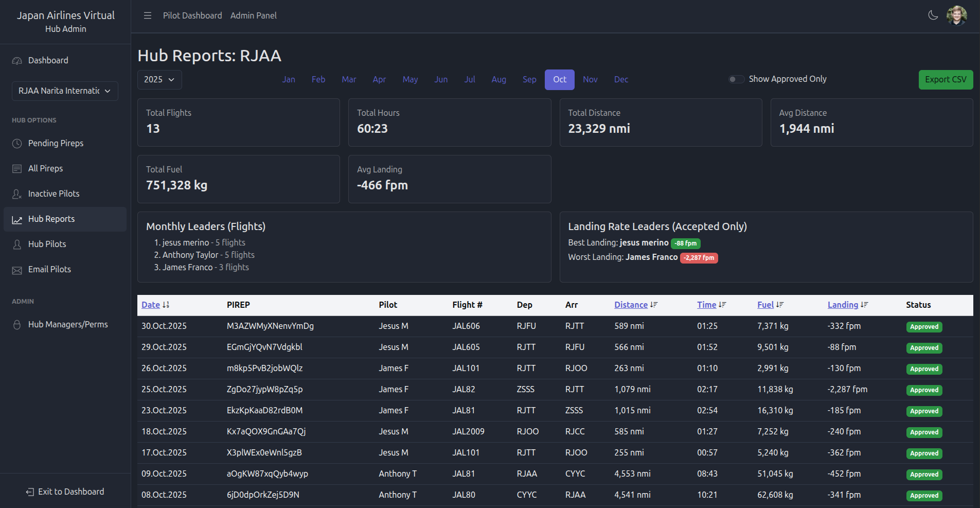Viewport: 980px width, 508px height.
Task: Open Admin Panel in top nav
Action: (254, 15)
